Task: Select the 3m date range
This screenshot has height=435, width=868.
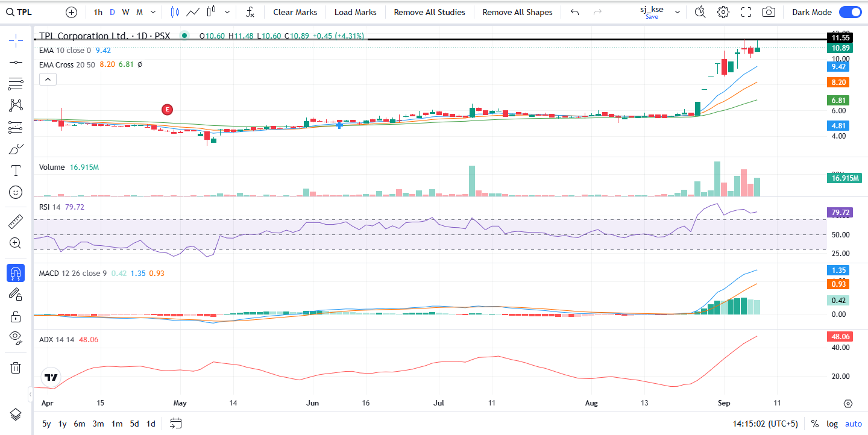Action: click(x=98, y=424)
